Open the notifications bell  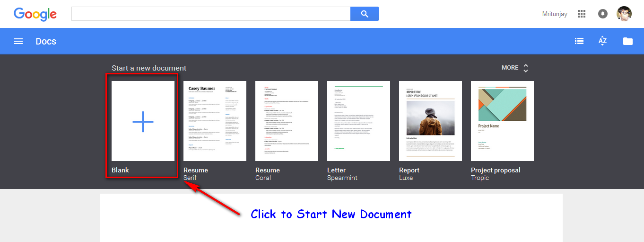pos(602,14)
